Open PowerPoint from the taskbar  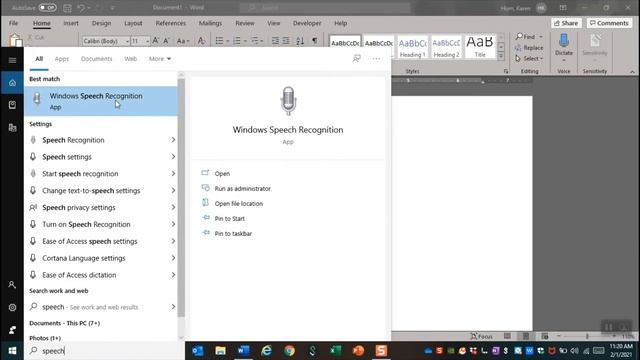click(358, 351)
